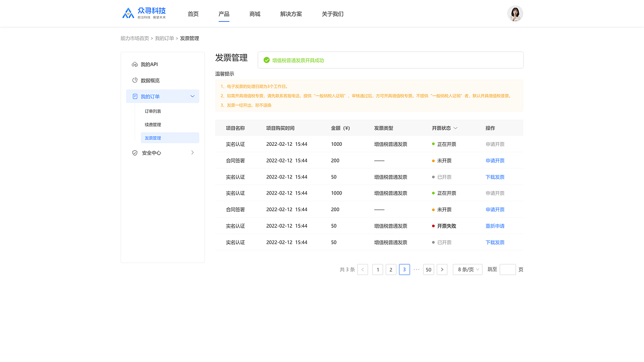Click 重新申请 on the failed invoice row

tap(495, 226)
